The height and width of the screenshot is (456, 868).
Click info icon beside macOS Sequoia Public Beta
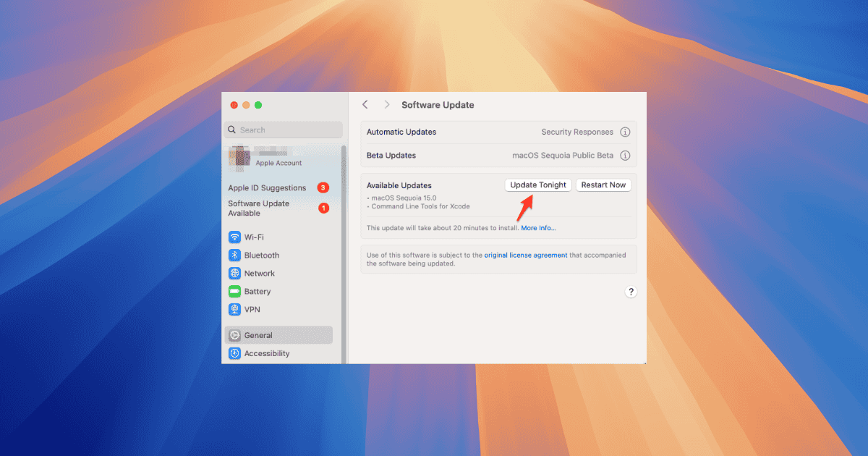click(x=625, y=156)
